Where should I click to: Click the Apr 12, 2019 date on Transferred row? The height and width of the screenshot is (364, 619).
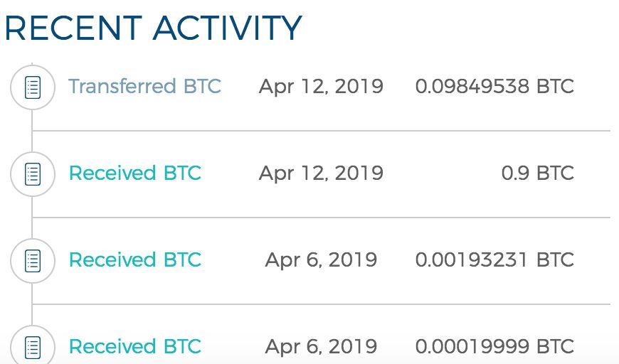pos(321,87)
